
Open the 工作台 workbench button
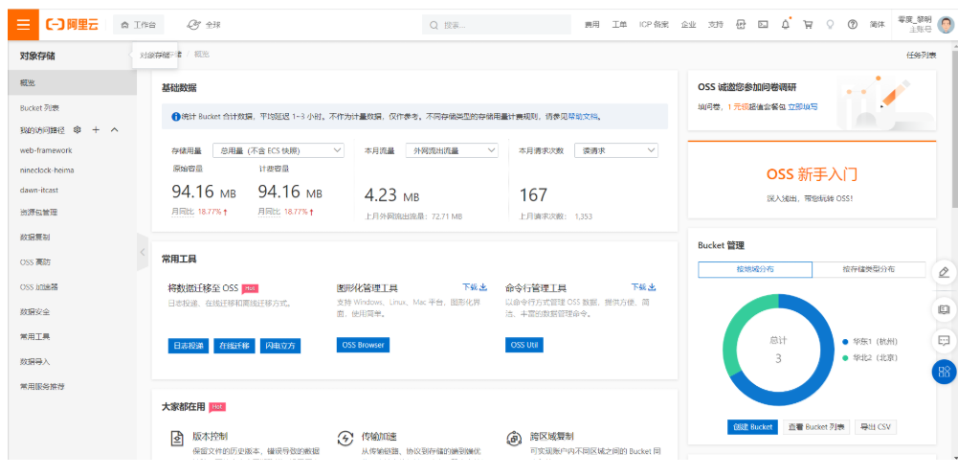point(138,25)
